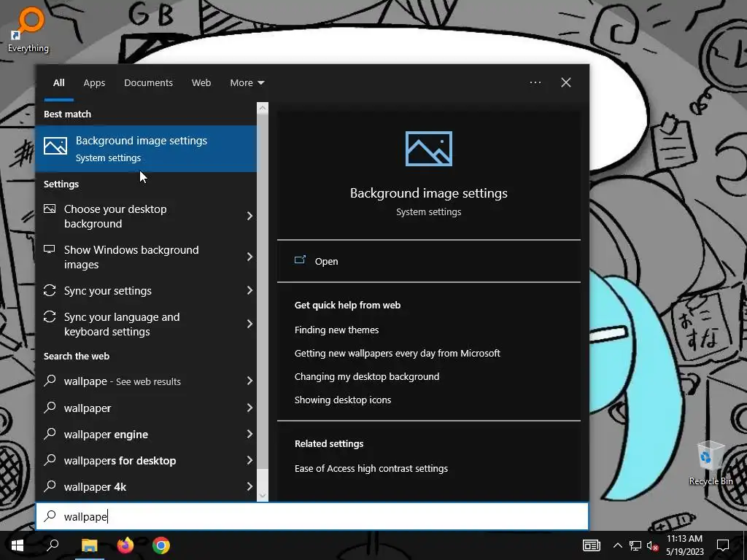This screenshot has height=560, width=747.
Task: Click the sync icon beside Sync your language and keyboard
Action: [50, 316]
